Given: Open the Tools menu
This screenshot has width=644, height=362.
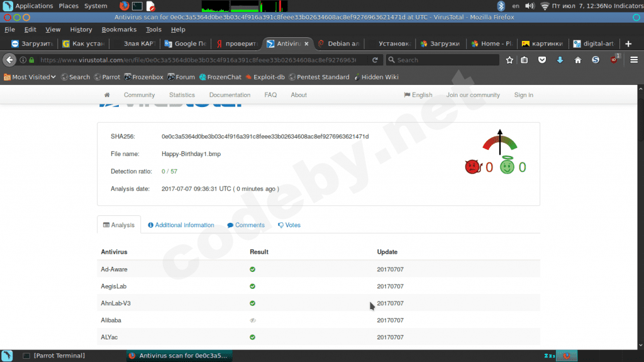Looking at the screenshot, I should (x=153, y=30).
